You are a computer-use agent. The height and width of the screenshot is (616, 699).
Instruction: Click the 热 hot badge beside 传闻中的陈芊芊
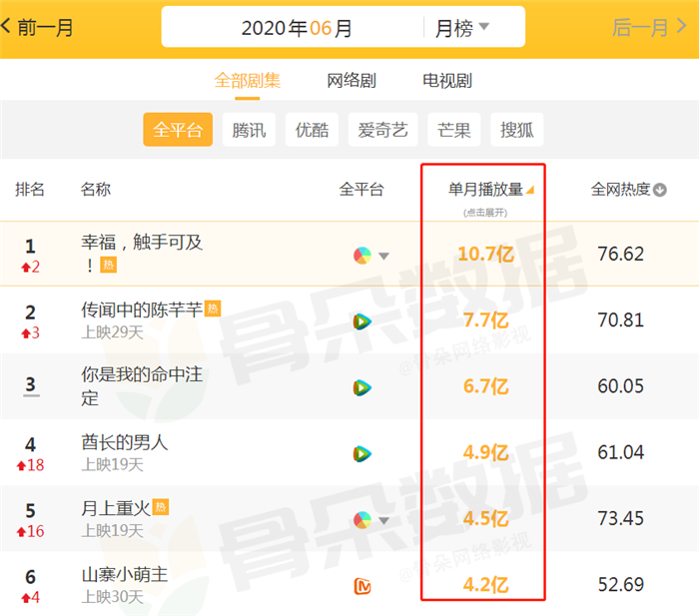pos(212,309)
